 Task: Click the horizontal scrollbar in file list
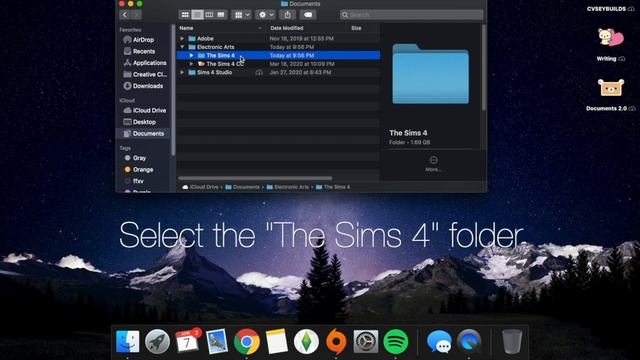(255, 178)
